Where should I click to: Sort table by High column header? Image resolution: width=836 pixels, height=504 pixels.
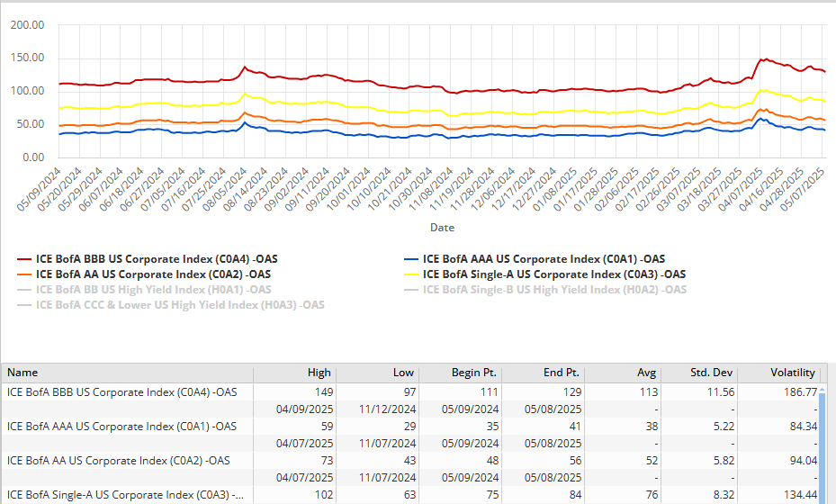point(295,373)
